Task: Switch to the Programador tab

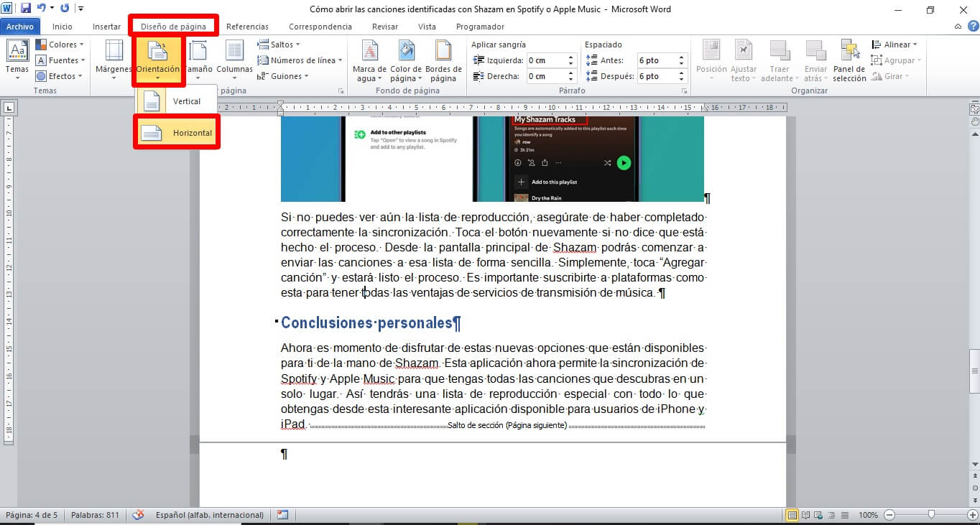Action: tap(480, 27)
